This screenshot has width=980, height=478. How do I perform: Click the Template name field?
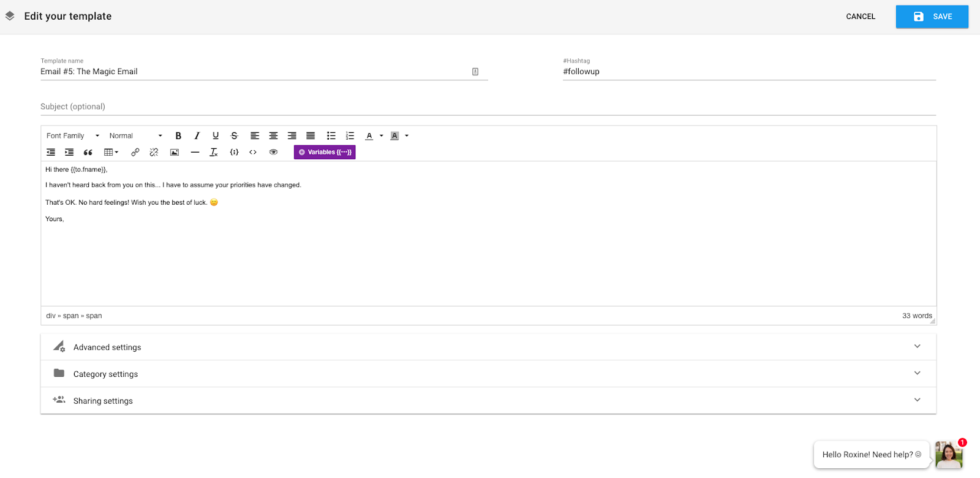pos(264,72)
